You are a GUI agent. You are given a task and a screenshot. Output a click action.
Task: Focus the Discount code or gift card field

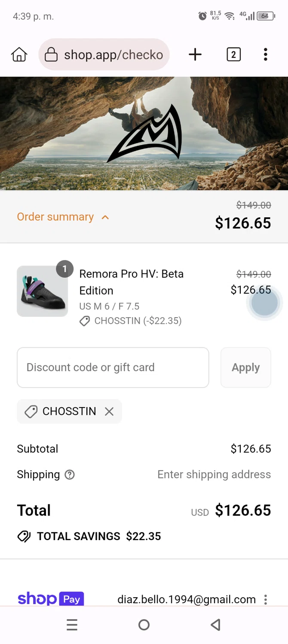(x=113, y=368)
